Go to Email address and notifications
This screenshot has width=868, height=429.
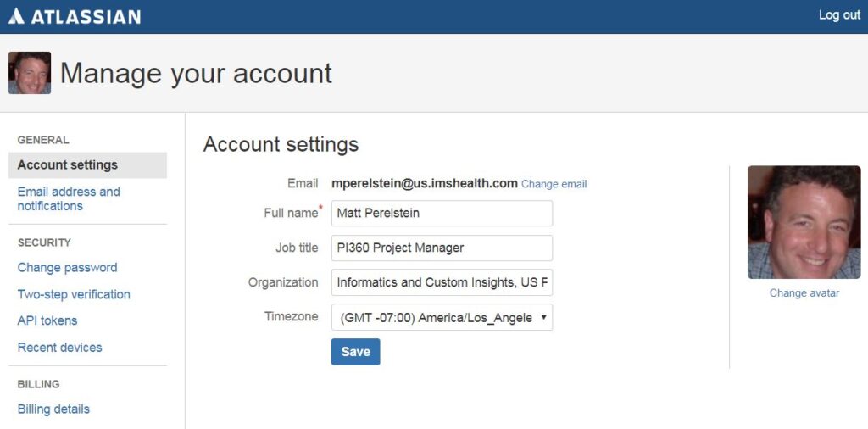click(x=69, y=198)
